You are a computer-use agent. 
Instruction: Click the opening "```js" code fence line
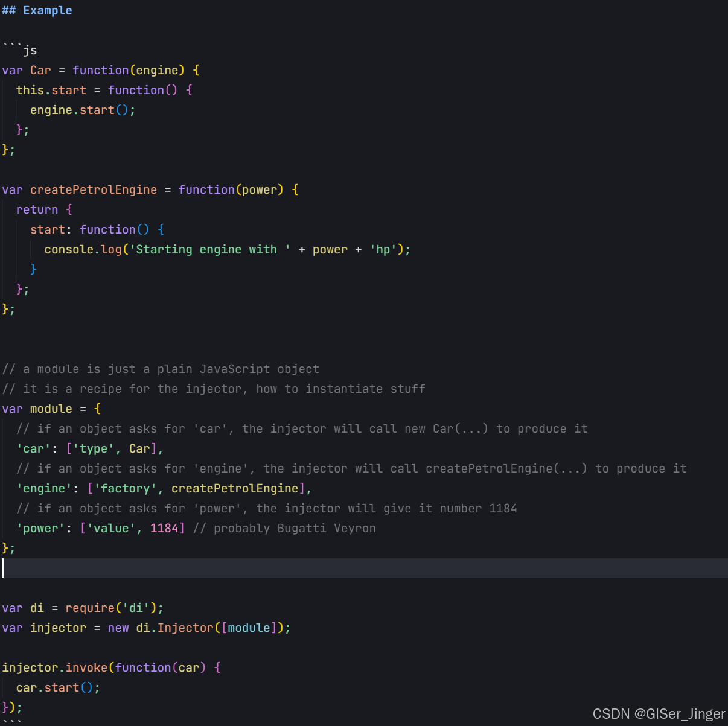tap(20, 50)
